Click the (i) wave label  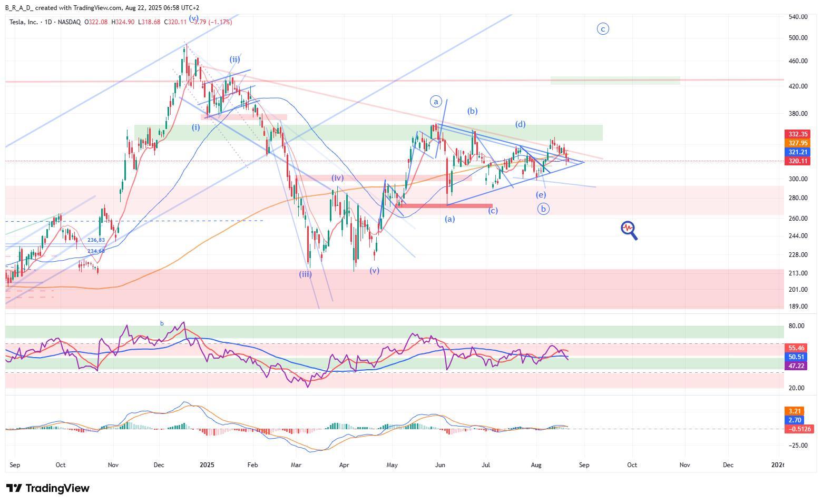click(195, 127)
